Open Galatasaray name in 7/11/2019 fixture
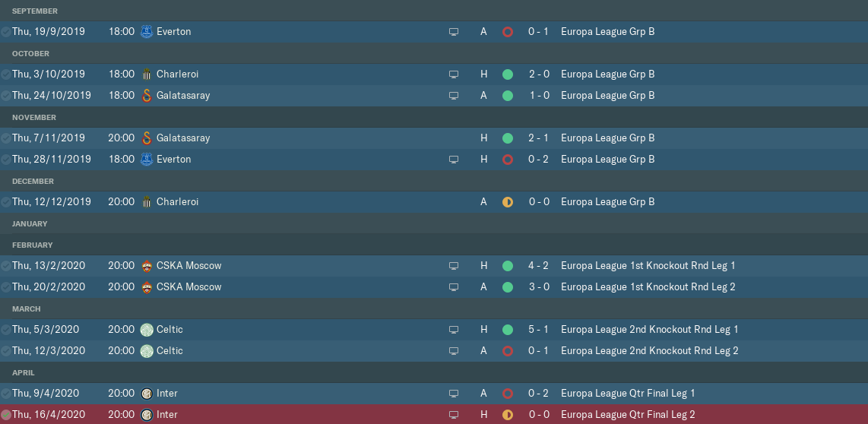Image resolution: width=868 pixels, height=424 pixels. pos(183,138)
